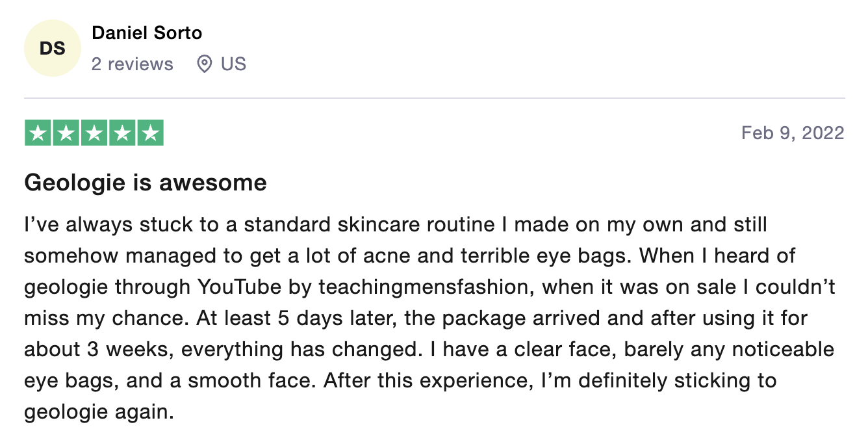Viewport: 868px width, 442px height.
Task: Click the third green star
Action: [94, 133]
